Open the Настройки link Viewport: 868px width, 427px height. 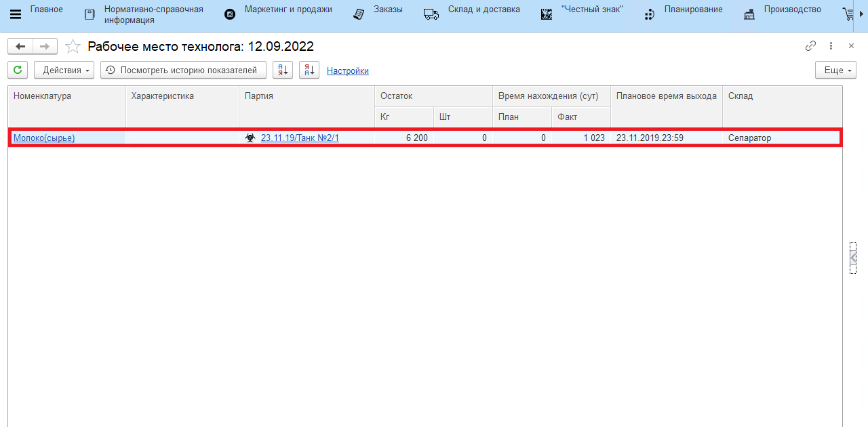pos(347,70)
